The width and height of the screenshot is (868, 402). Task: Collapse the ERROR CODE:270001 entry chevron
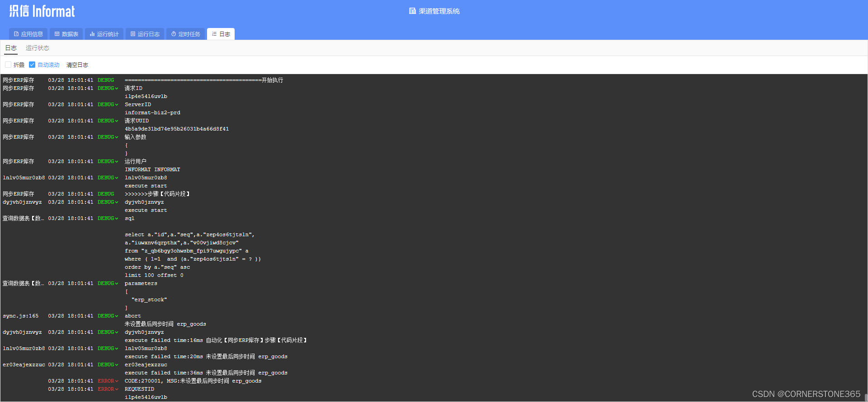117,381
